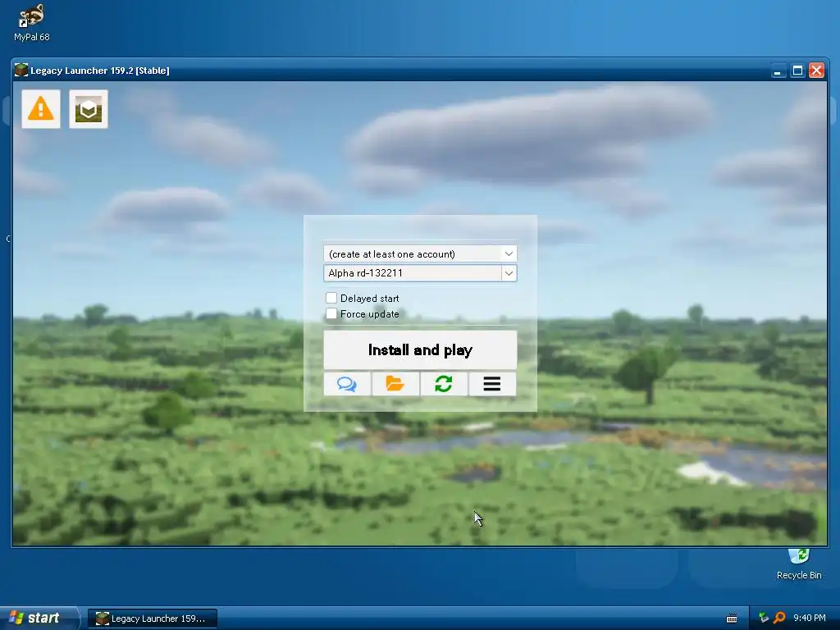Click the magnifier search tray icon
The image size is (840, 630).
click(779, 618)
